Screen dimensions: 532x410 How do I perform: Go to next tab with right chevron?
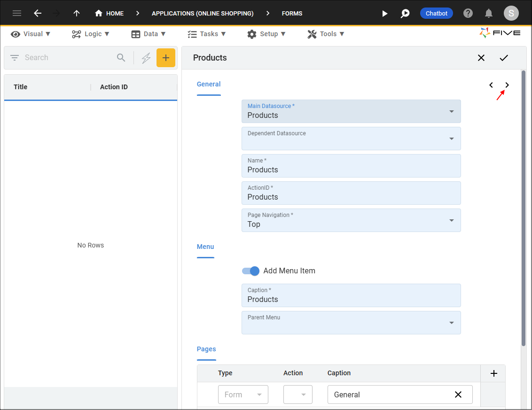(x=507, y=85)
